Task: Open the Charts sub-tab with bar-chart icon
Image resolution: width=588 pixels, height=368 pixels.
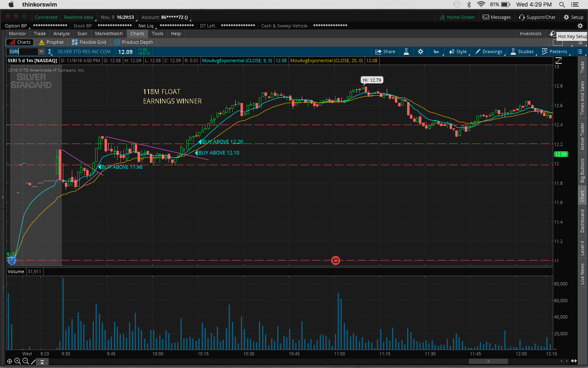Action: tap(19, 42)
